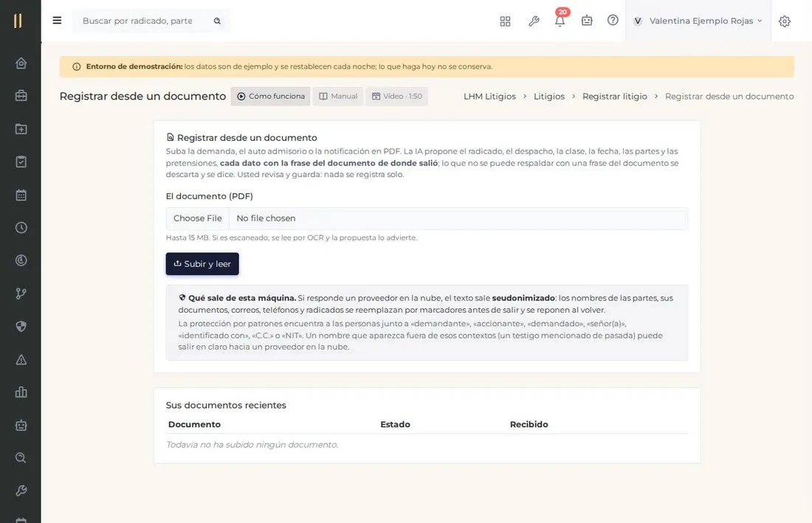
Task: Go to Litigios breadcrumb
Action: pos(549,96)
